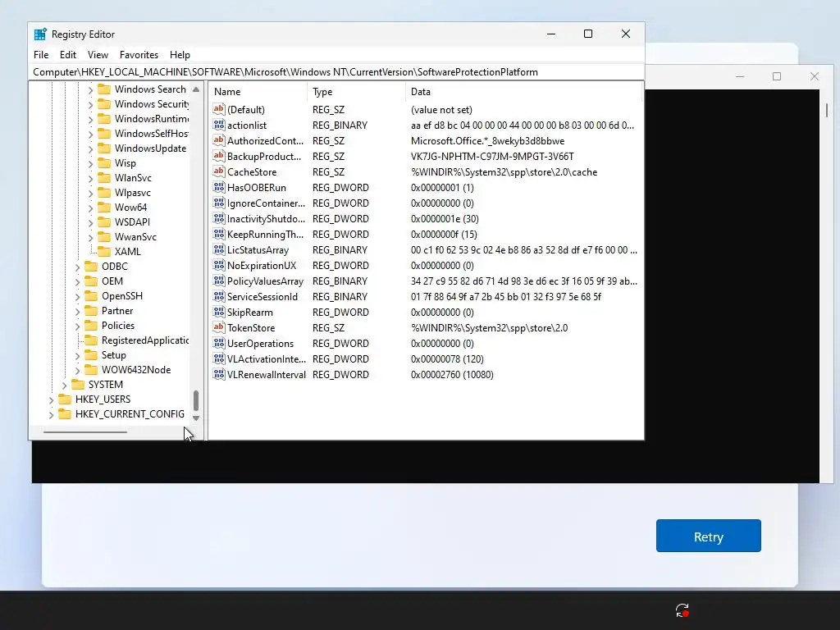The width and height of the screenshot is (840, 630).
Task: Click the Microsoft.Office.*_8wekyb3d8bbwe data value
Action: coord(487,141)
